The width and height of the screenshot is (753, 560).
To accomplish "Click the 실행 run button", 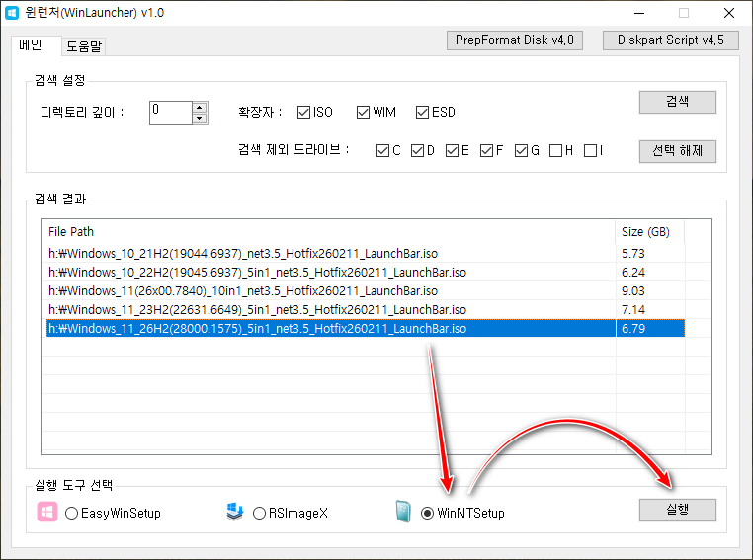I will pyautogui.click(x=678, y=510).
